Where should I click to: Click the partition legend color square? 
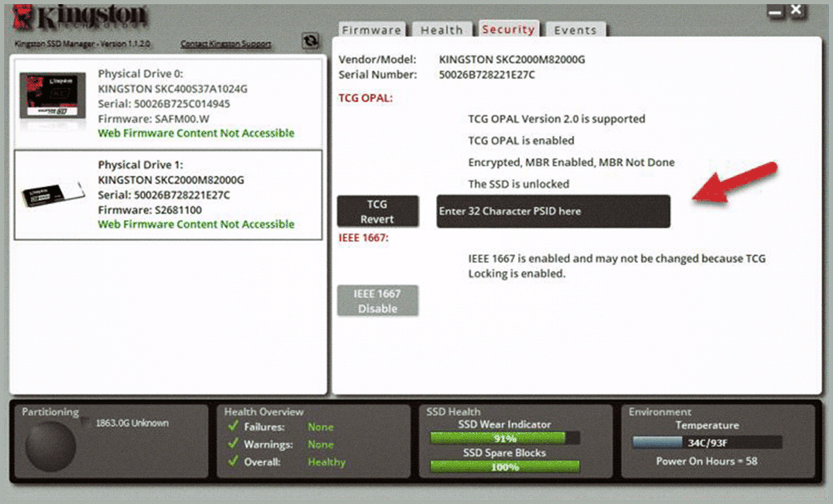[86, 422]
